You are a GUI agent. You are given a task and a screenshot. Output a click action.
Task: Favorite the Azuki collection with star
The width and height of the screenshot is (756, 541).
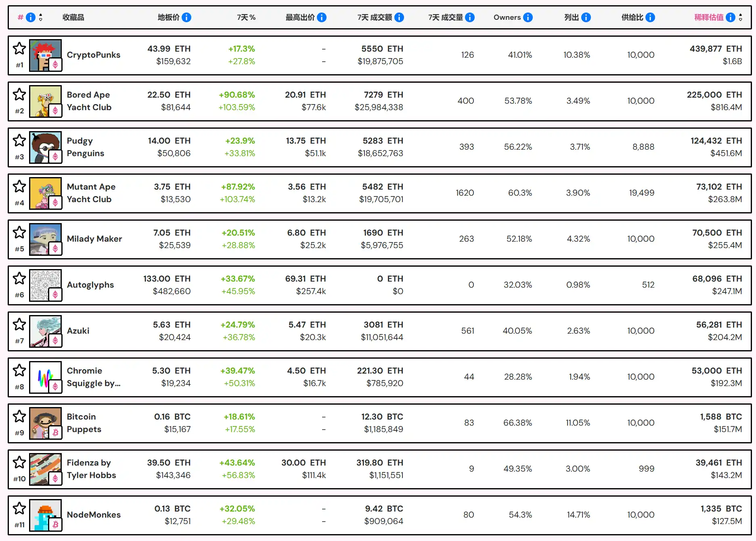point(19,324)
